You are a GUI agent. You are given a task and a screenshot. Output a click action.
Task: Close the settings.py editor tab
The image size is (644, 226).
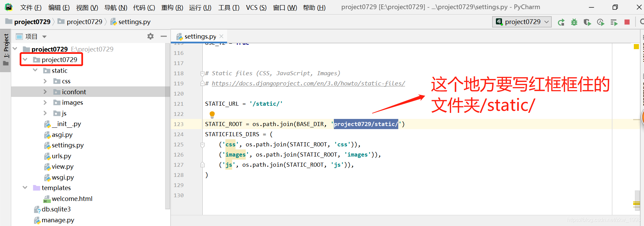(x=221, y=36)
